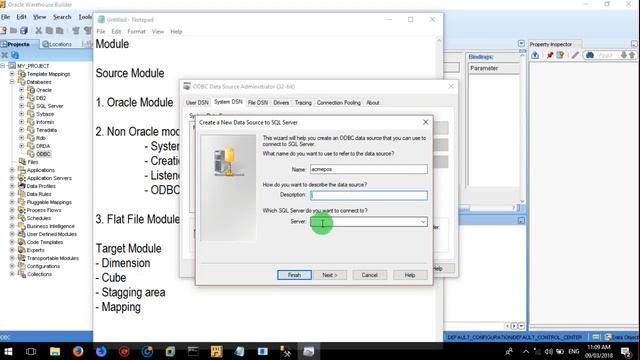Open Warehouse Builder Search menu
Image resolution: width=640 pixels, height=360 pixels.
click(x=62, y=17)
